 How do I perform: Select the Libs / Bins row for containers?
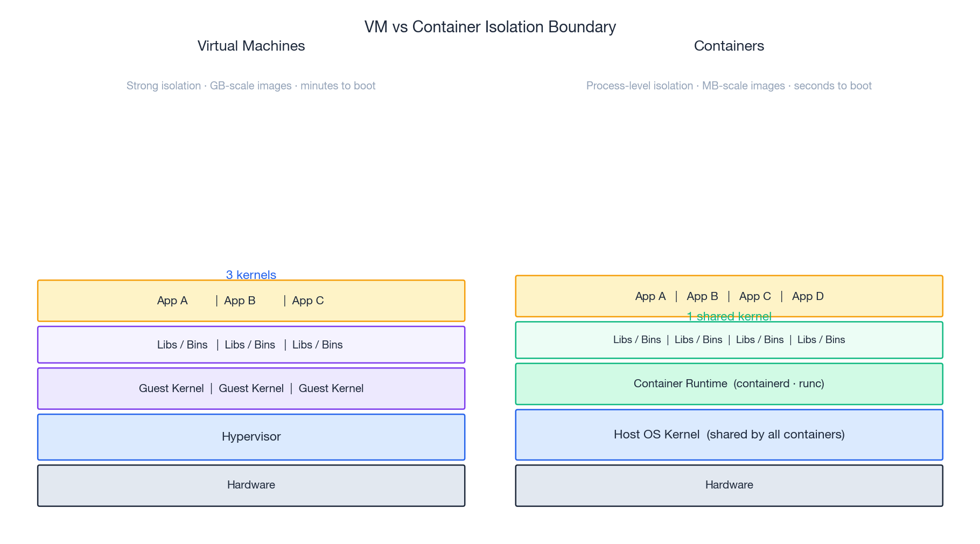729,339
